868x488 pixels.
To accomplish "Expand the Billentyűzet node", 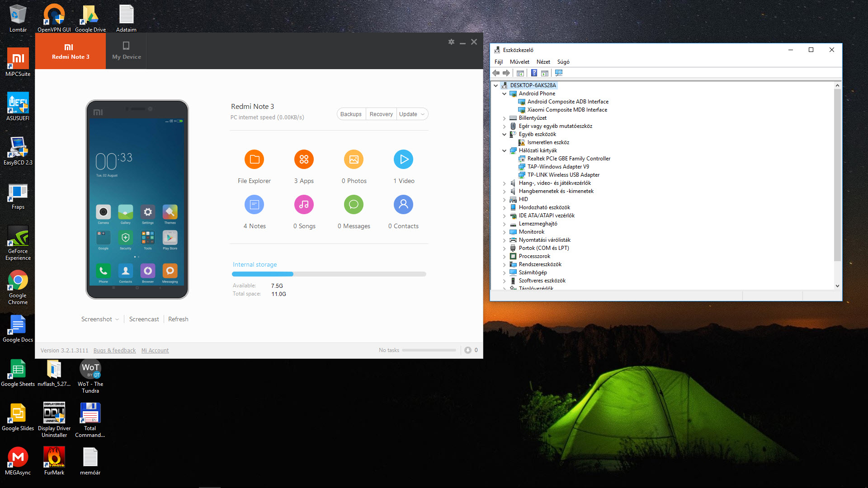I will click(x=505, y=118).
